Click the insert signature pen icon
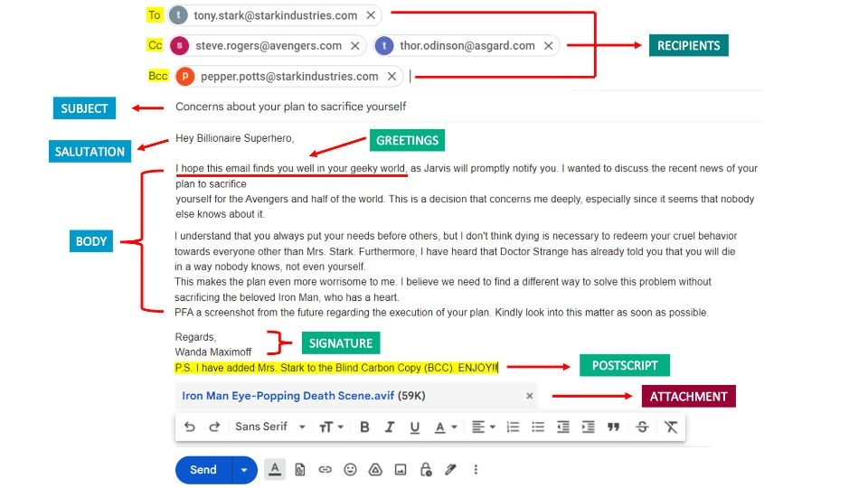This screenshot has height=488, width=868. coord(450,470)
